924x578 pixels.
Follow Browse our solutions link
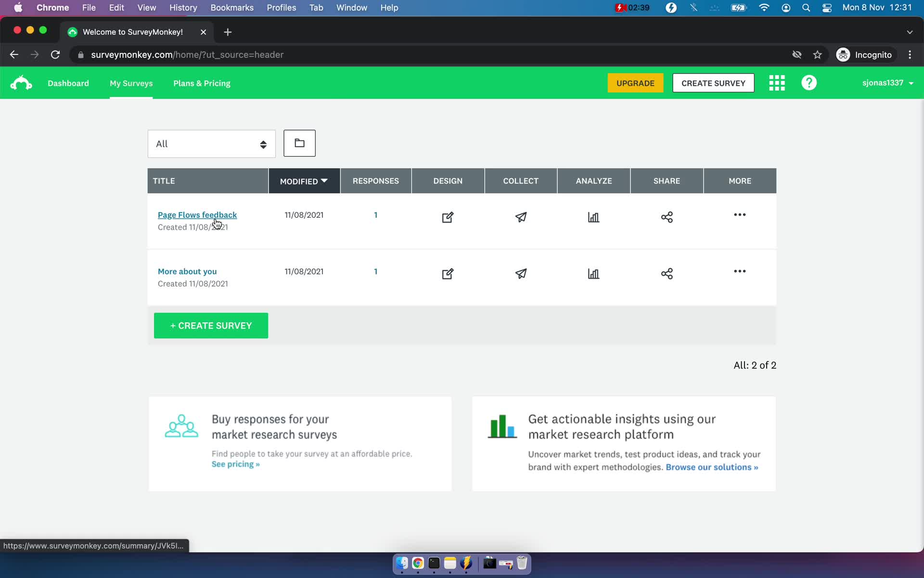[712, 467]
